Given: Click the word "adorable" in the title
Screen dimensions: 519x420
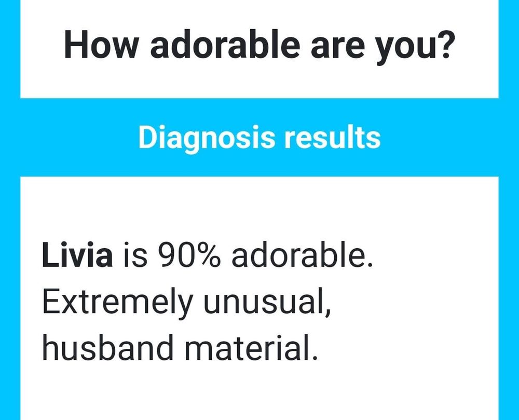Looking at the screenshot, I should click(224, 44).
